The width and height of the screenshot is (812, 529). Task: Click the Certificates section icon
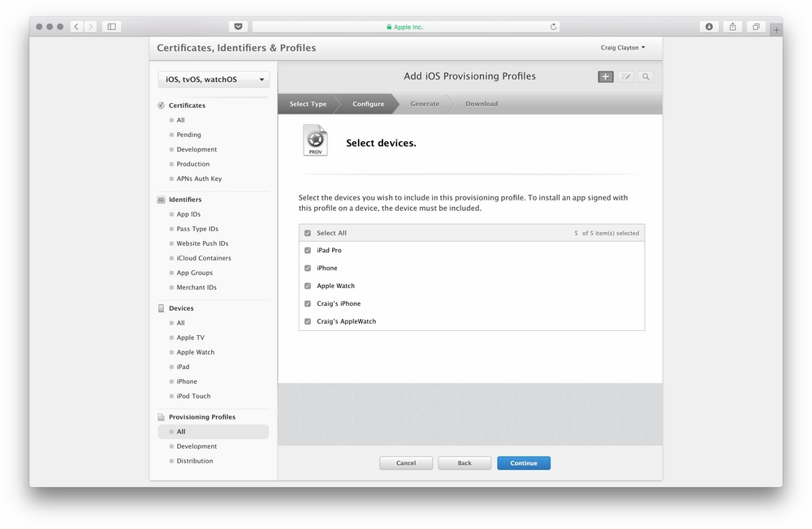[161, 105]
